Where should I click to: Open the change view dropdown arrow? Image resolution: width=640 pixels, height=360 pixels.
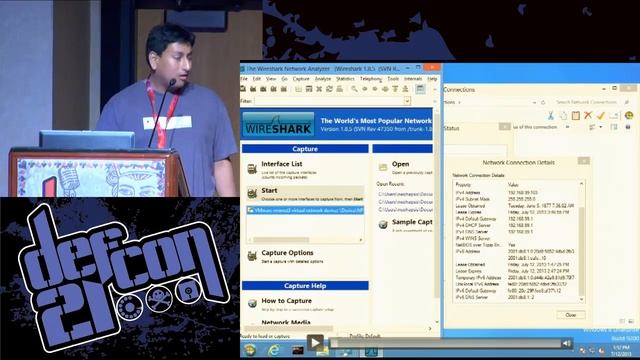pyautogui.click(x=601, y=127)
